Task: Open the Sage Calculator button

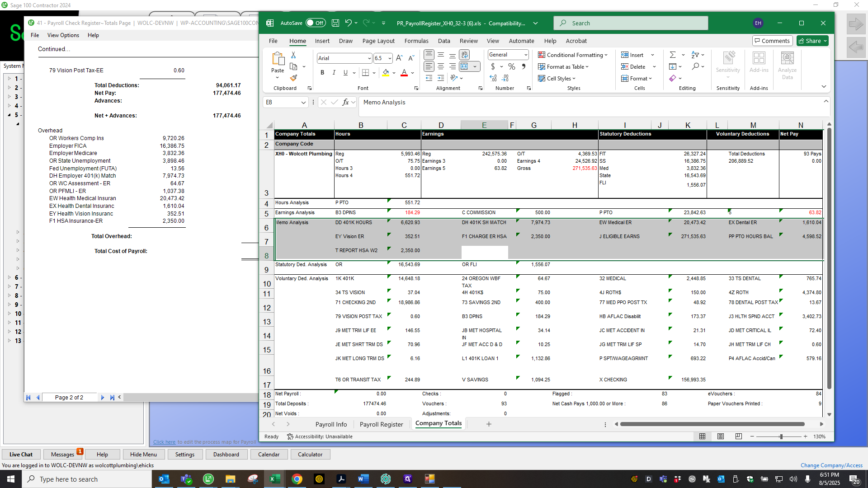Action: pos(310,455)
